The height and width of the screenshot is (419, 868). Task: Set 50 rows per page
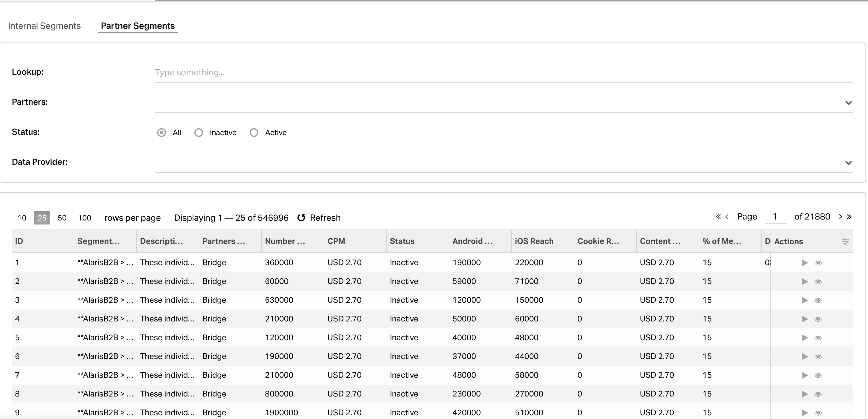pos(62,218)
